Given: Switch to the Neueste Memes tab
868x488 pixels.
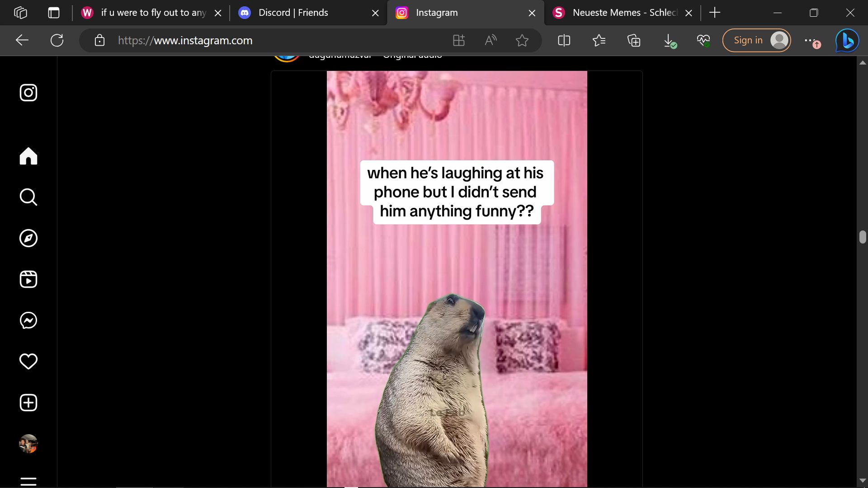Looking at the screenshot, I should point(624,13).
